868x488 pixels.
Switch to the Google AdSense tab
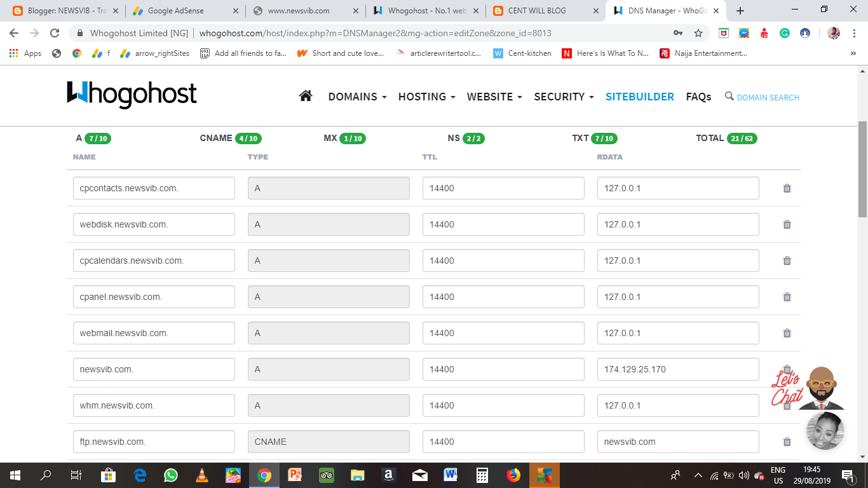click(x=184, y=11)
